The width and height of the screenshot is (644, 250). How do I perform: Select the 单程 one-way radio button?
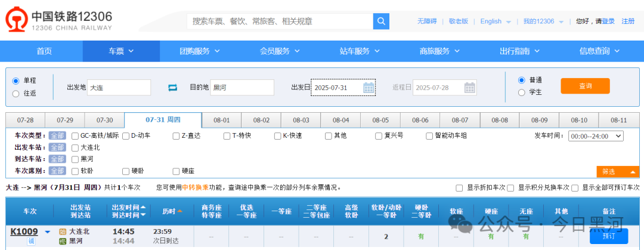16,81
